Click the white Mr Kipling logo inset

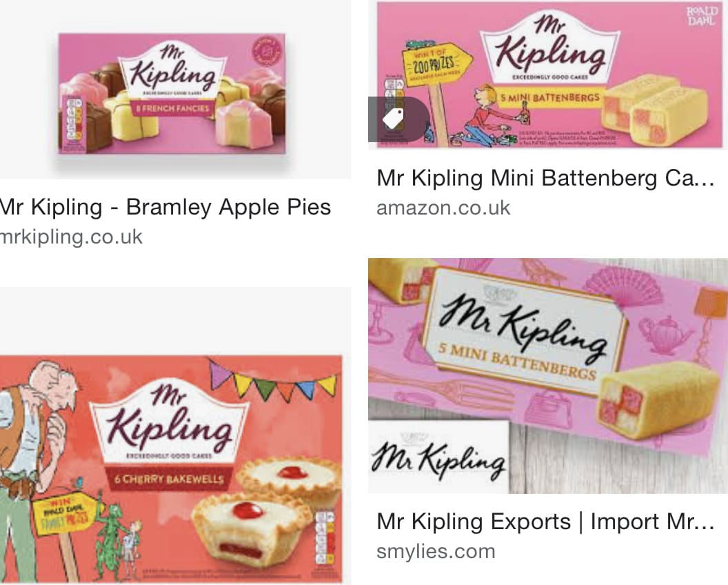[x=438, y=457]
